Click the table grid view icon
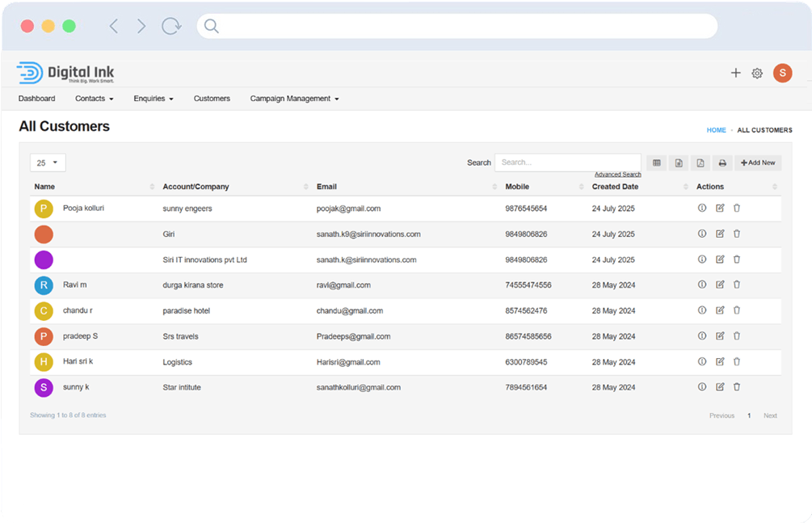Viewport: 812px width, 523px height. [657, 163]
